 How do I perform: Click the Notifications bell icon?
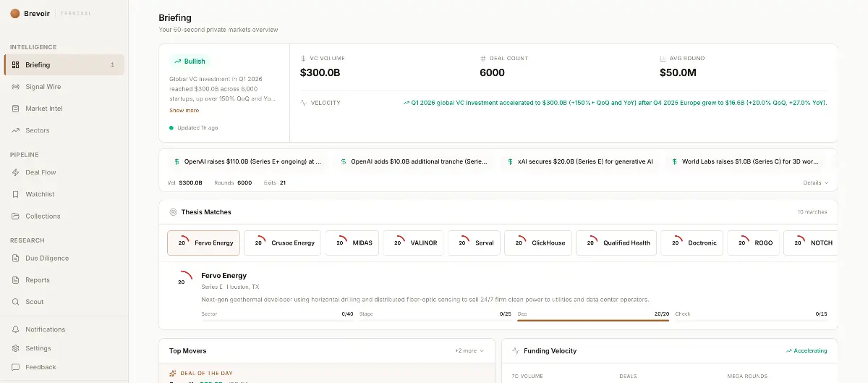point(16,329)
